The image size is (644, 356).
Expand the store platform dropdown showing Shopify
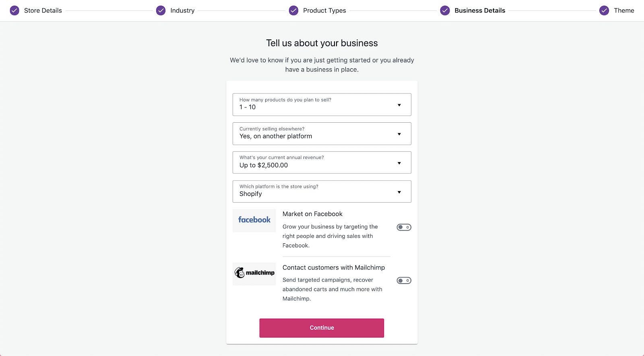[322, 191]
